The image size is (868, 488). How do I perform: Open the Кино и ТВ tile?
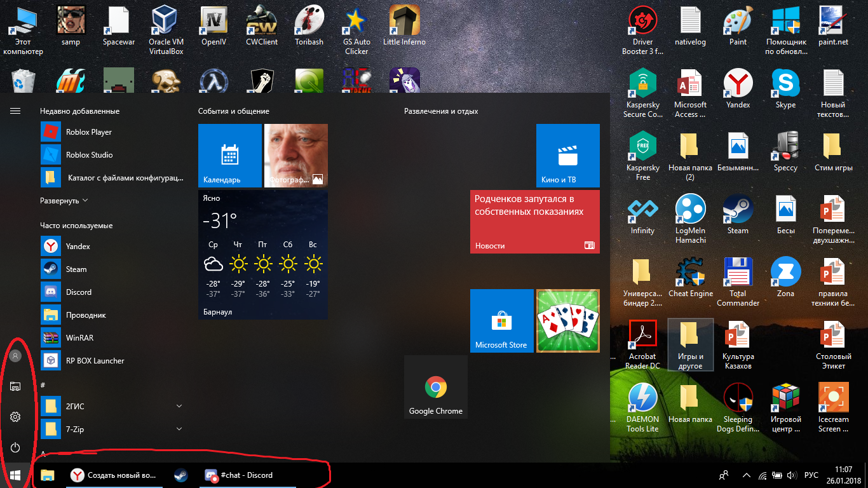568,156
